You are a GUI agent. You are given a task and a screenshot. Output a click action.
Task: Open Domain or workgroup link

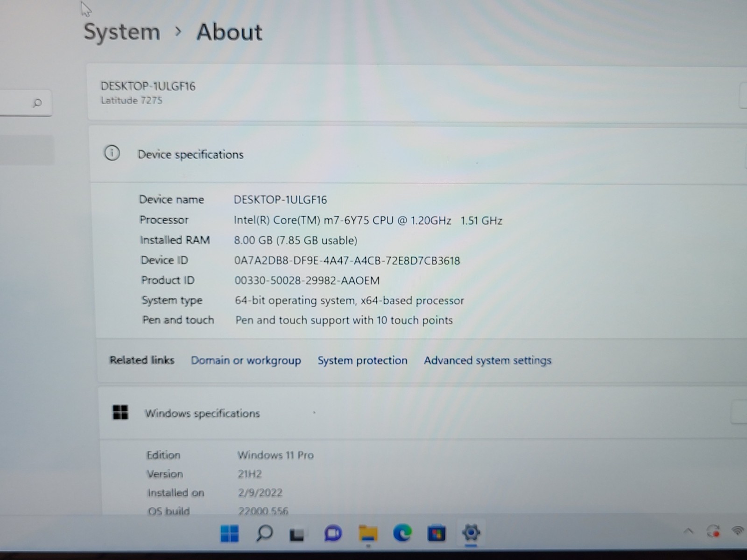point(246,360)
